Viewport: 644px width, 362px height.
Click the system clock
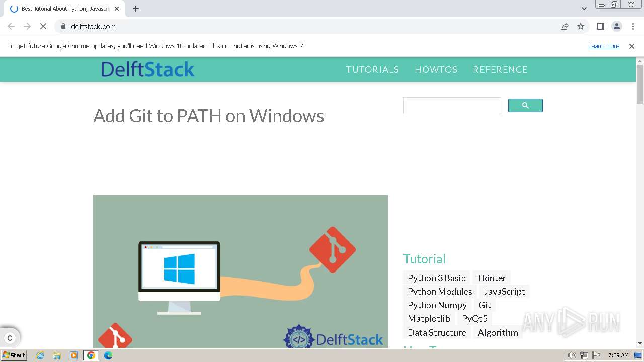tap(618, 355)
